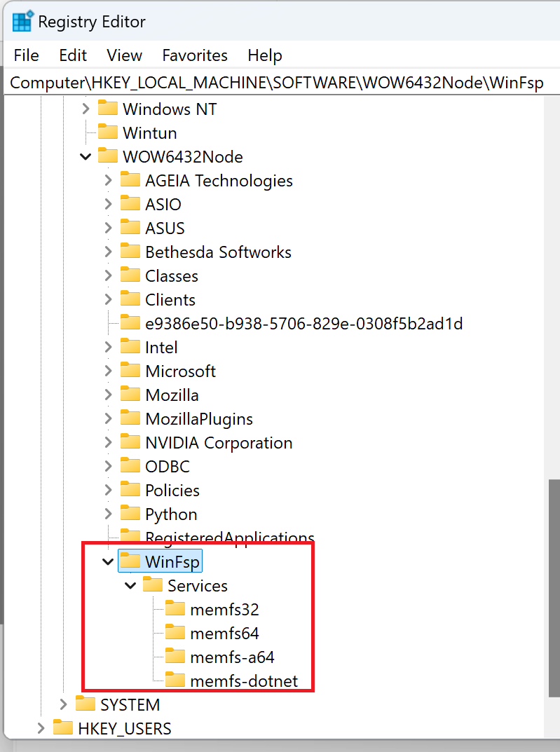This screenshot has height=752, width=560.
Task: Click the Intel folder icon
Action: [x=130, y=346]
